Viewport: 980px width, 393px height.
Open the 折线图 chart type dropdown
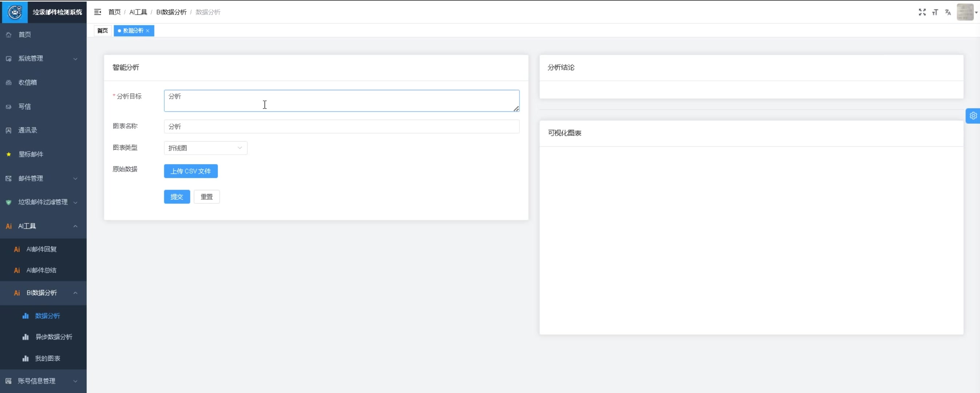(205, 148)
